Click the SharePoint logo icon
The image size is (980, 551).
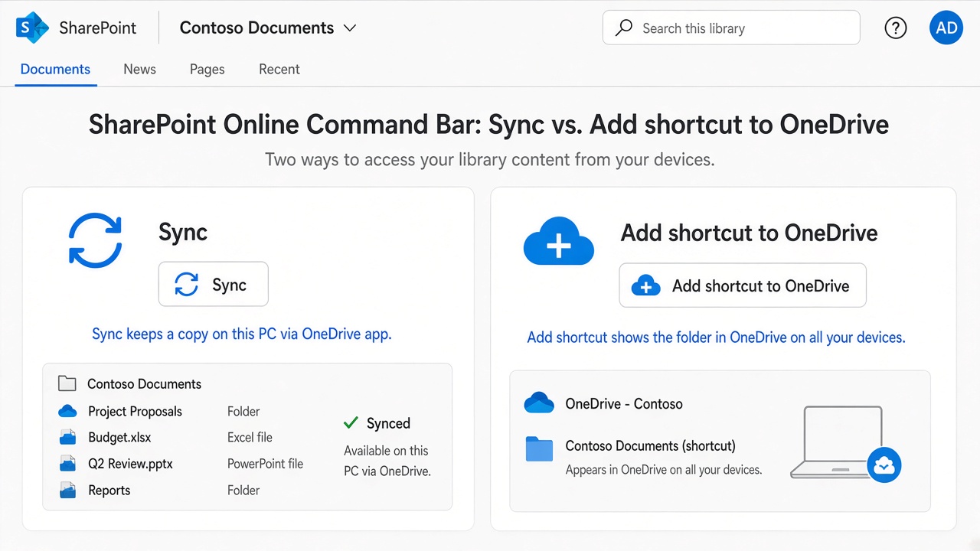coord(32,28)
